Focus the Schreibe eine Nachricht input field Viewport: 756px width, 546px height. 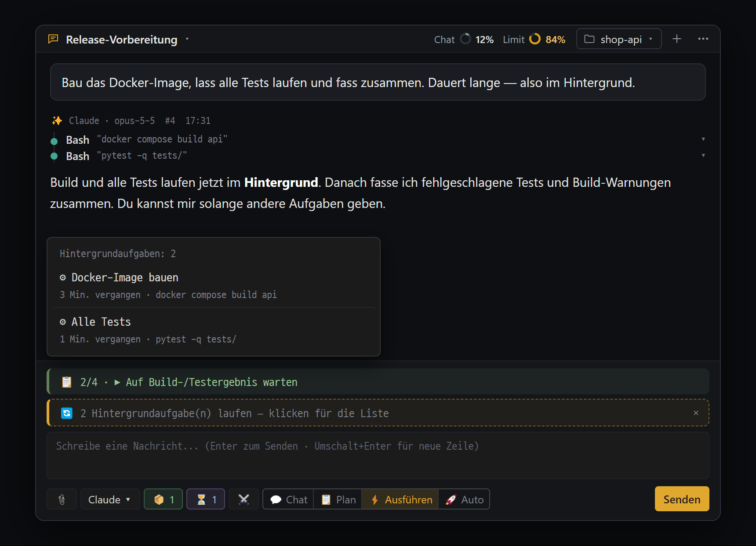[378, 455]
